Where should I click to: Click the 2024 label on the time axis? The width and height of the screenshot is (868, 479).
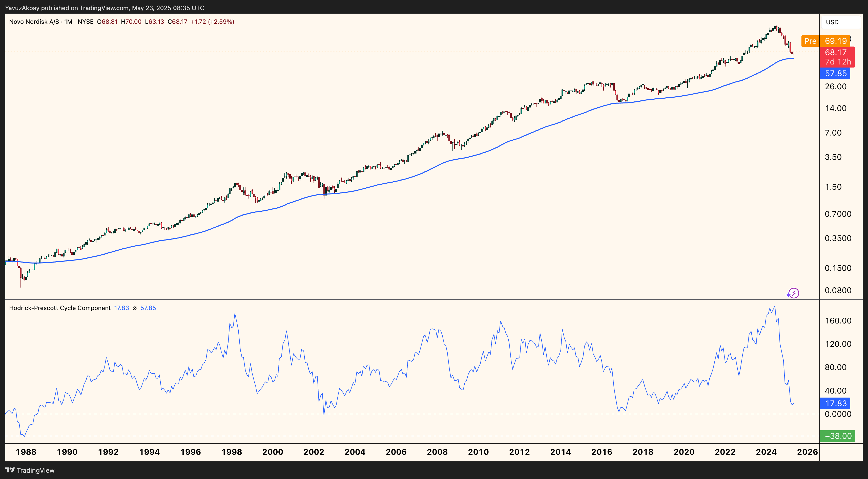coord(766,452)
